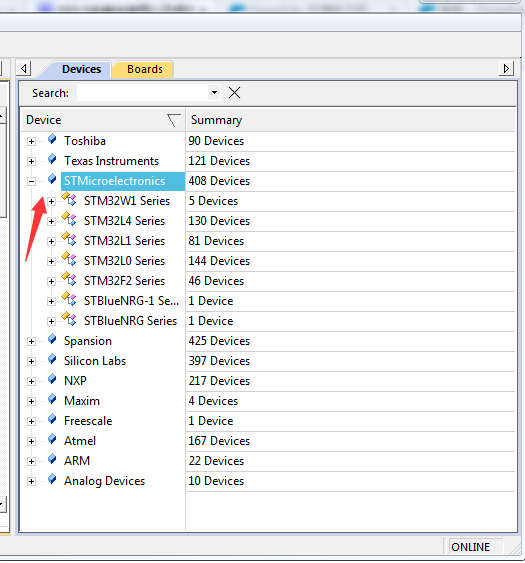Click the STM32L0 Series family icon
Screen dimensions: 525x563
(69, 260)
